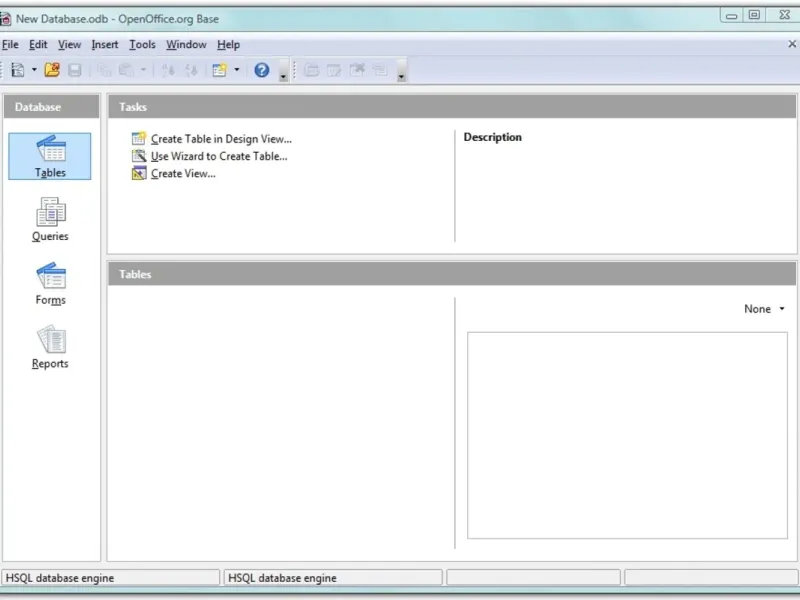Click Create View task

point(183,173)
